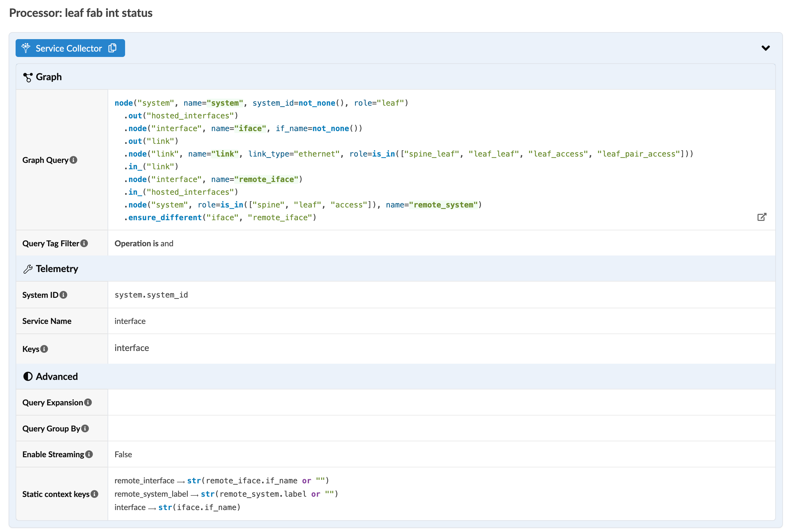
Task: Click the Graph branch icon
Action: (28, 77)
